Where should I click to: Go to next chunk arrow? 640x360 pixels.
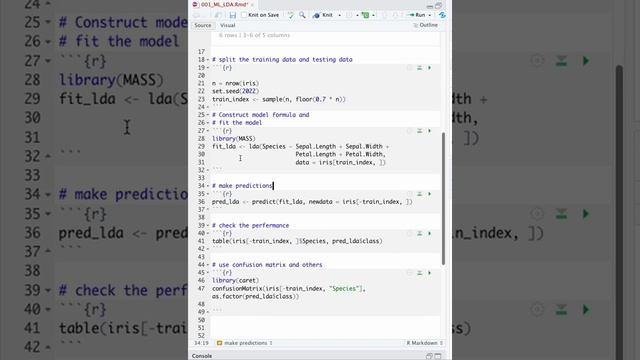pyautogui.click(x=395, y=15)
